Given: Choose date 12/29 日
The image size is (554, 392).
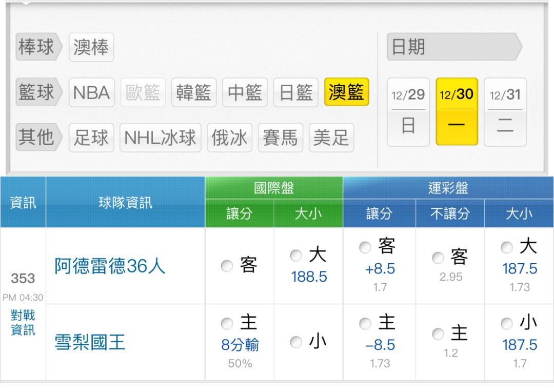Looking at the screenshot, I should pos(408,112).
